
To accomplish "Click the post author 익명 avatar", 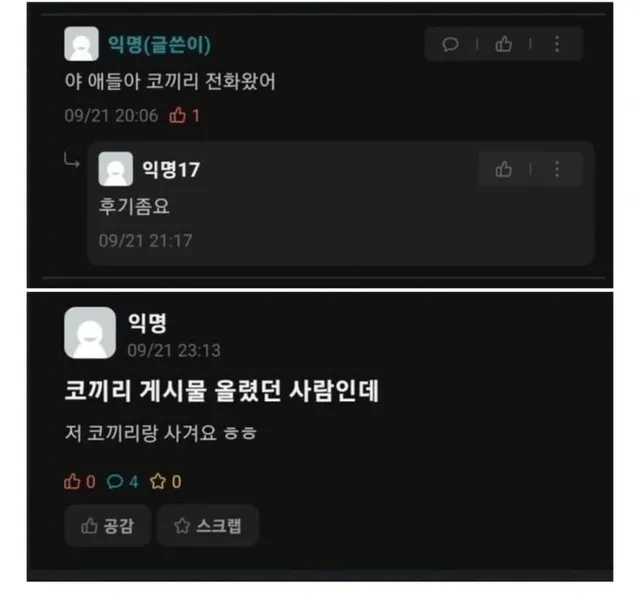I will coord(90,333).
